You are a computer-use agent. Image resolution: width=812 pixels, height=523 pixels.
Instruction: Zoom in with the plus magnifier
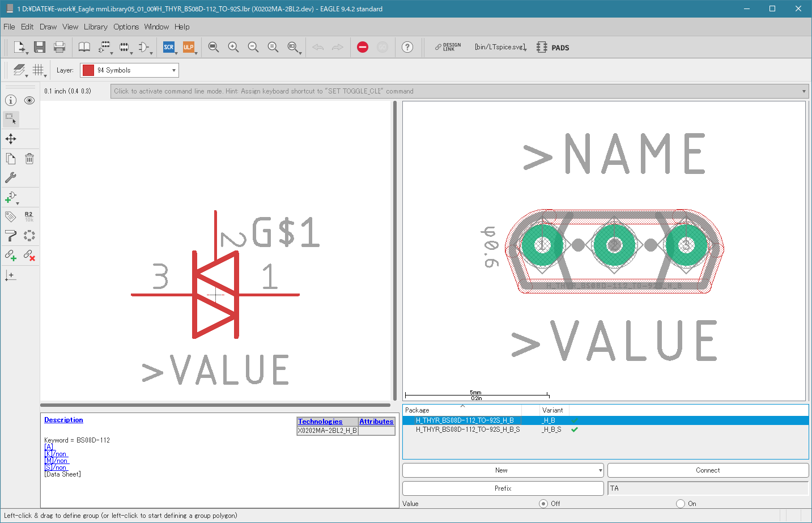coord(233,47)
